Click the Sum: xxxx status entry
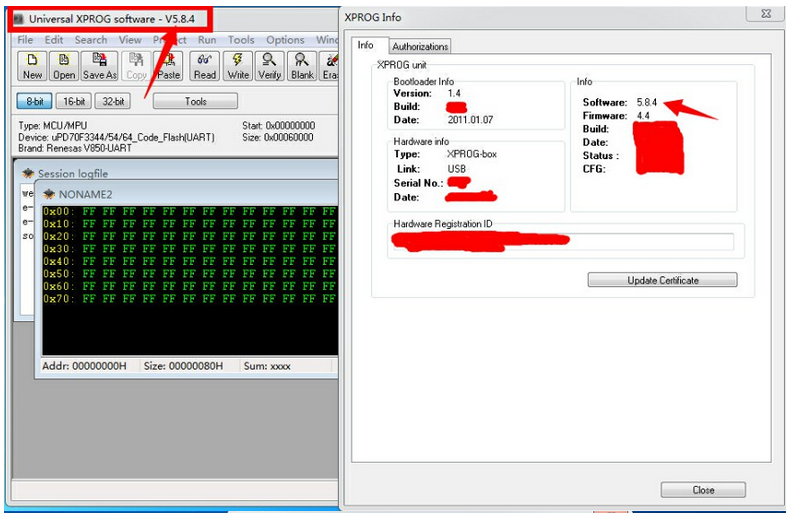Screen dimensions: 786x513 (267, 366)
